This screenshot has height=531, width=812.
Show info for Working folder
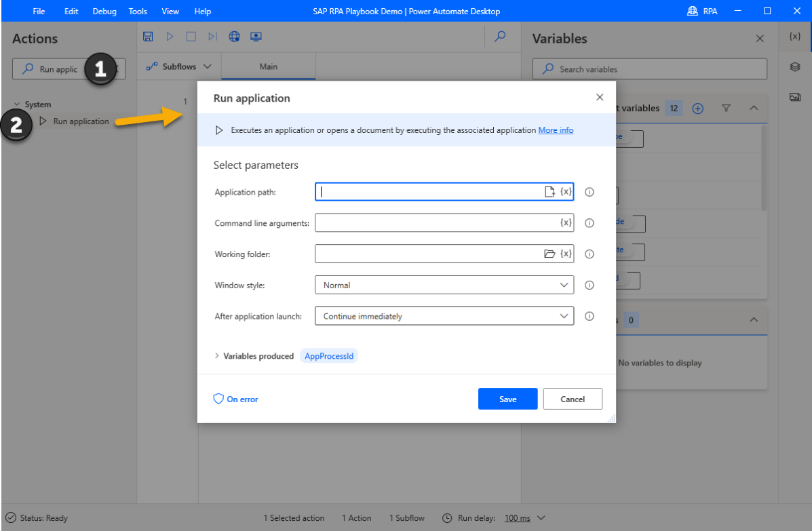pos(589,254)
